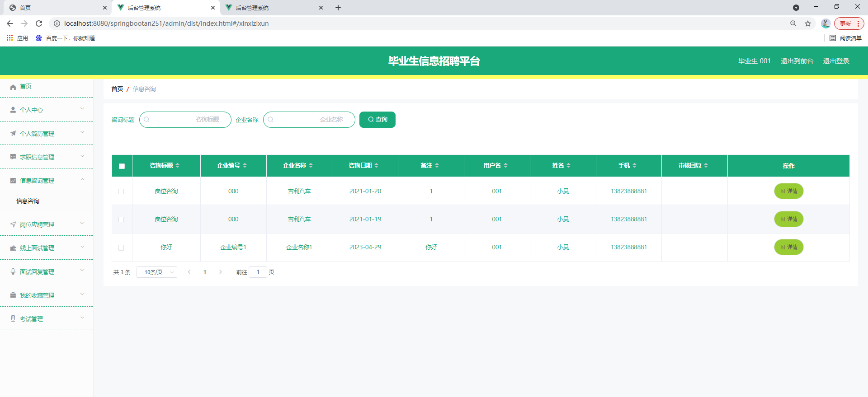Click the 个人中心 person icon
Image resolution: width=868 pixels, height=397 pixels.
tap(13, 110)
